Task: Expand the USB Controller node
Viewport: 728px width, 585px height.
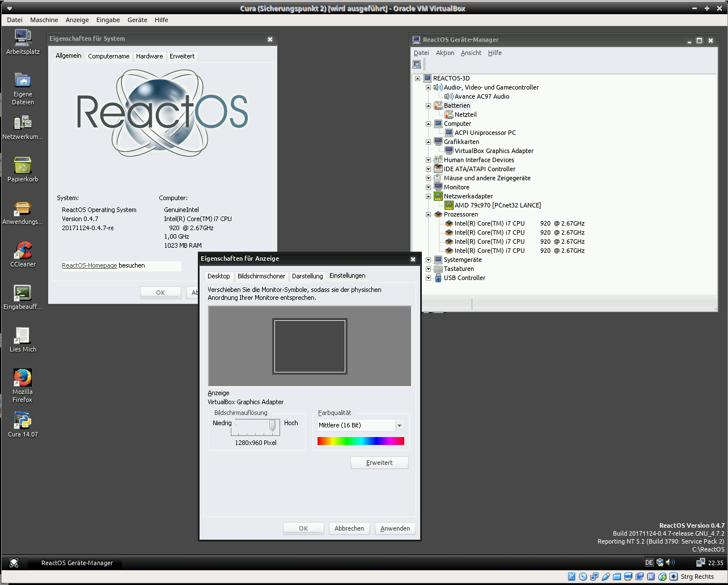Action: (x=429, y=278)
